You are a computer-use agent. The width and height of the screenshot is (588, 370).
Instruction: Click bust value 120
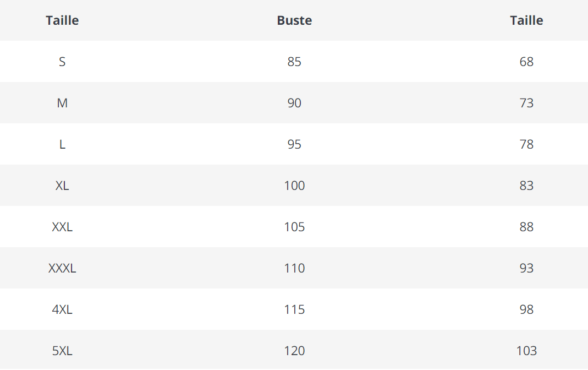click(x=294, y=351)
